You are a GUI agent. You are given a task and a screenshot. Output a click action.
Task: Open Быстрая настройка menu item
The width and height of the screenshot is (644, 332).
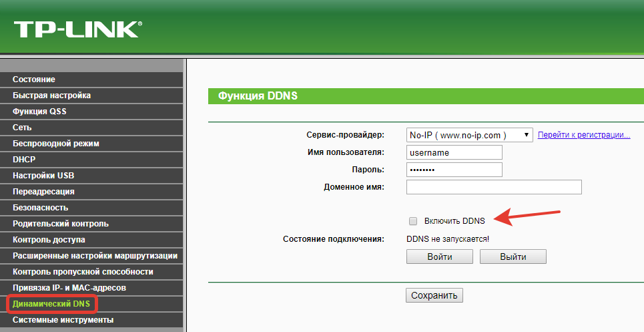point(51,96)
